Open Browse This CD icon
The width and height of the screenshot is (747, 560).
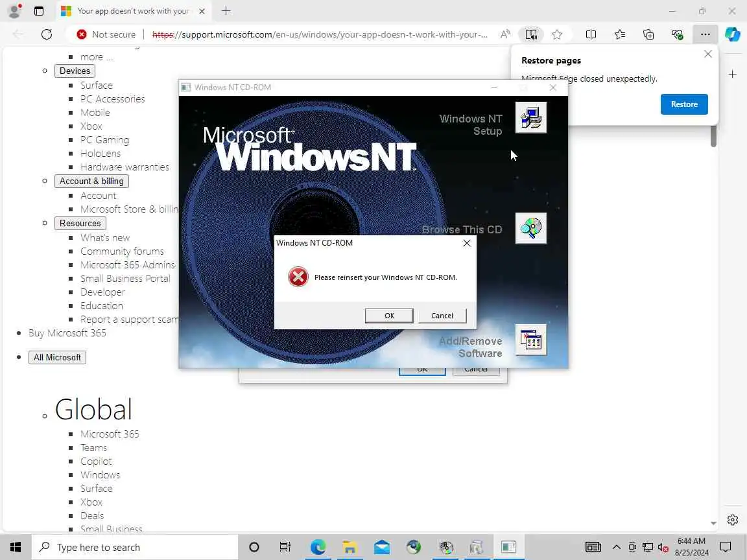pos(530,229)
